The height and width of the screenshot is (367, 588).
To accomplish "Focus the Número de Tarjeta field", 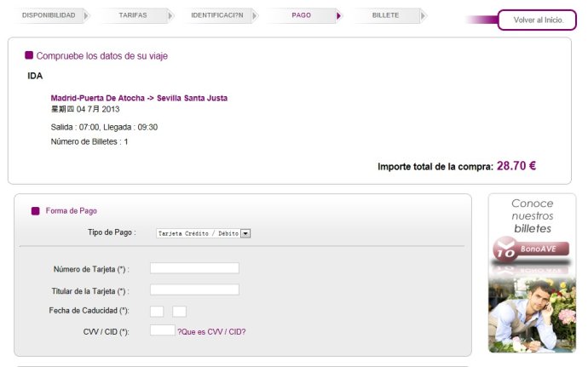I will pyautogui.click(x=194, y=268).
